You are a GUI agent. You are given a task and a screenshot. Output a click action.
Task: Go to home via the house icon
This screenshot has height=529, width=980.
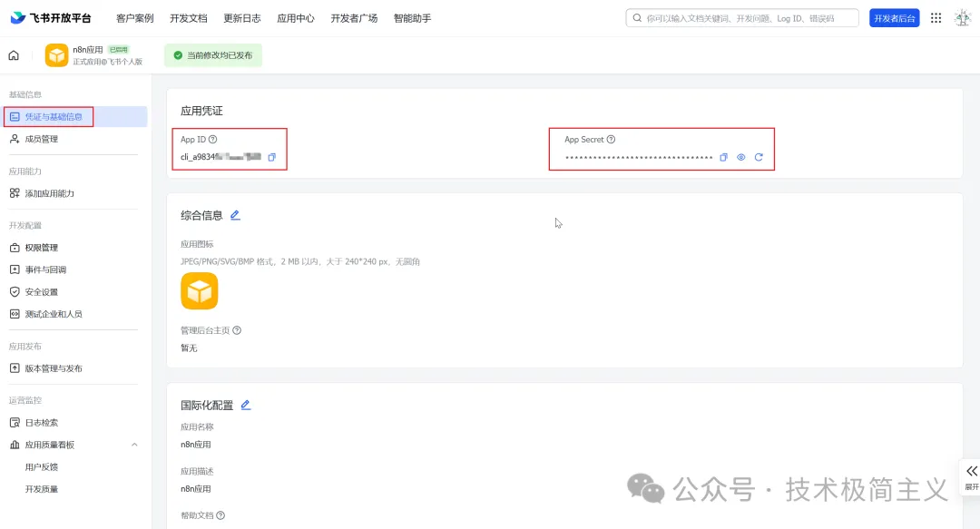point(13,55)
